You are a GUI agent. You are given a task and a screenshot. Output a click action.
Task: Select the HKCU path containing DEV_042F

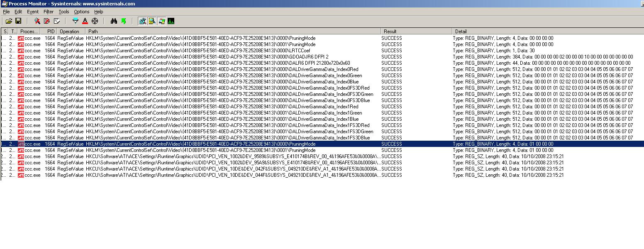tap(233, 169)
